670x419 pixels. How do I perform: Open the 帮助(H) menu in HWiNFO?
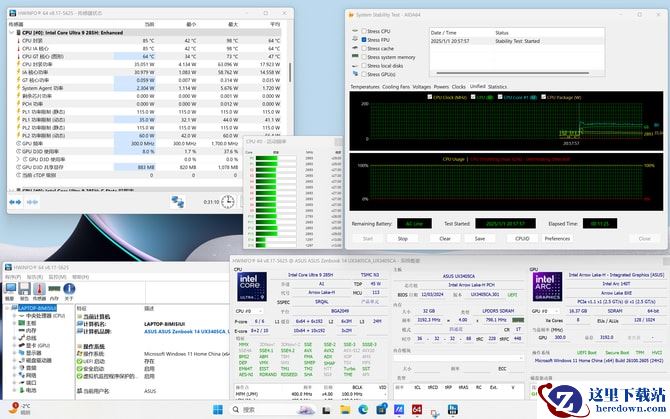point(80,277)
